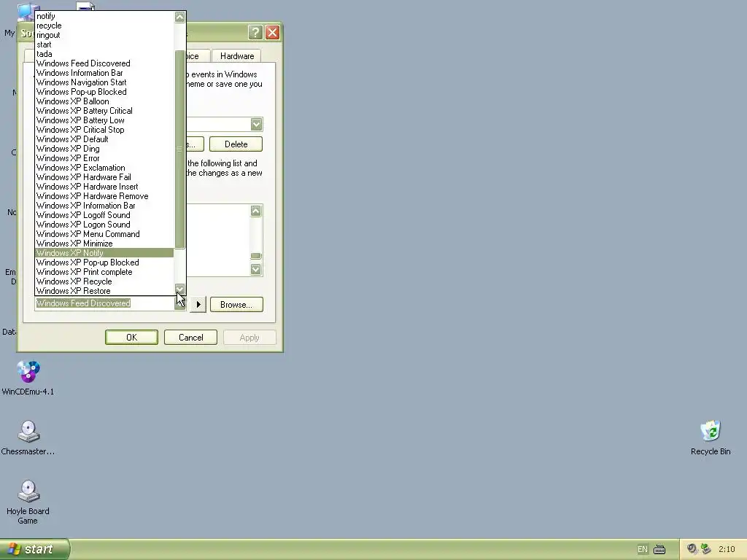
Task: Pick 'Windows XP Pop-up Blocked' sound
Action: point(105,262)
